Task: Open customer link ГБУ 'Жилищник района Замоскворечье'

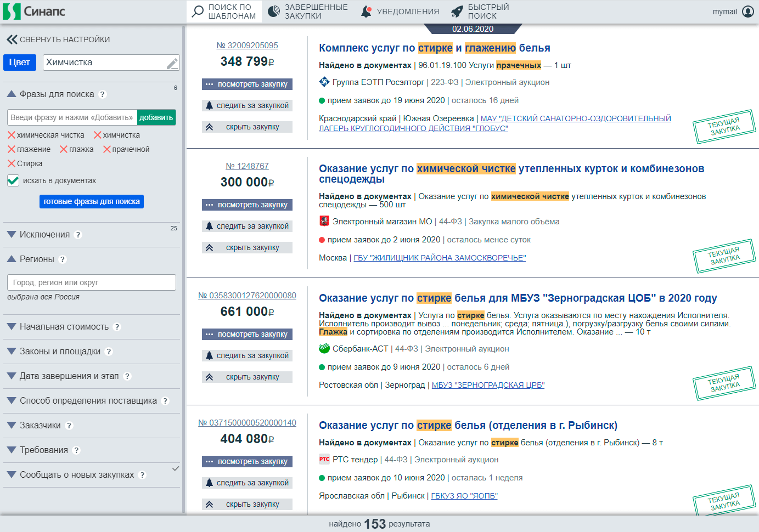Action: click(440, 258)
